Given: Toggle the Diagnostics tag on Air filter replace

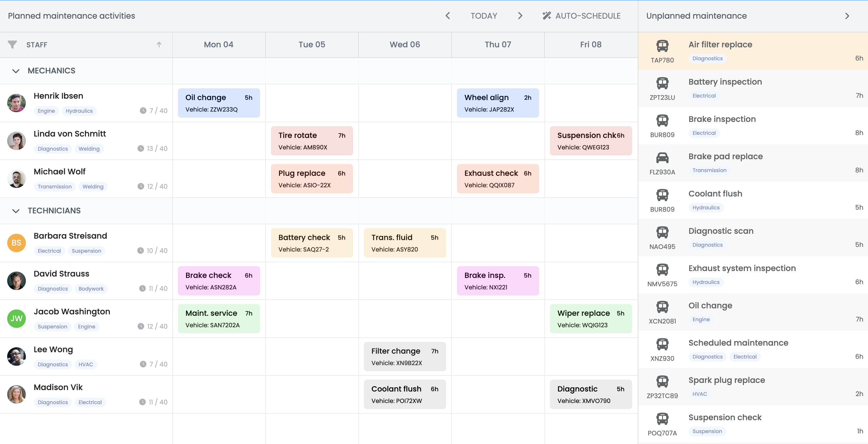Looking at the screenshot, I should 707,58.
